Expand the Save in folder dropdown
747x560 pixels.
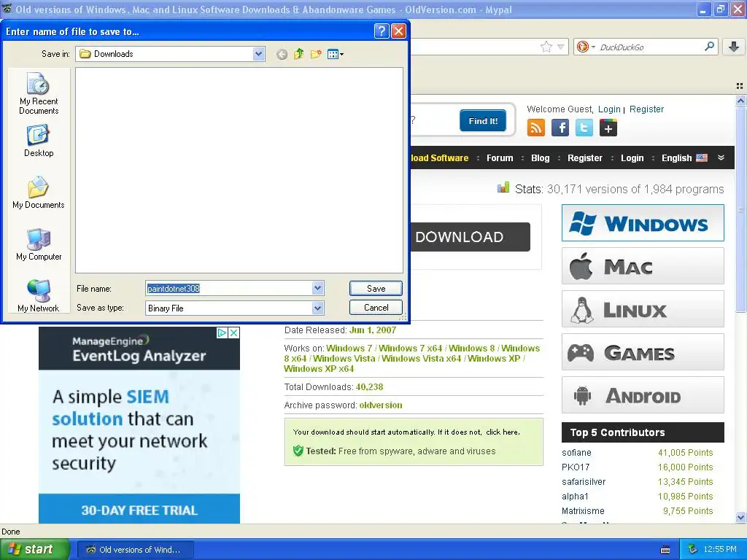(x=259, y=54)
